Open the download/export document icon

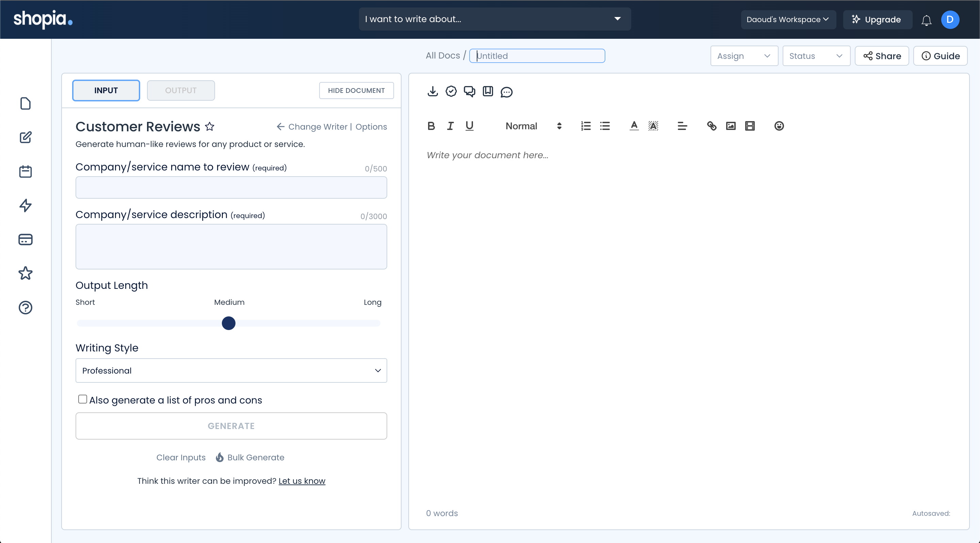(x=432, y=91)
